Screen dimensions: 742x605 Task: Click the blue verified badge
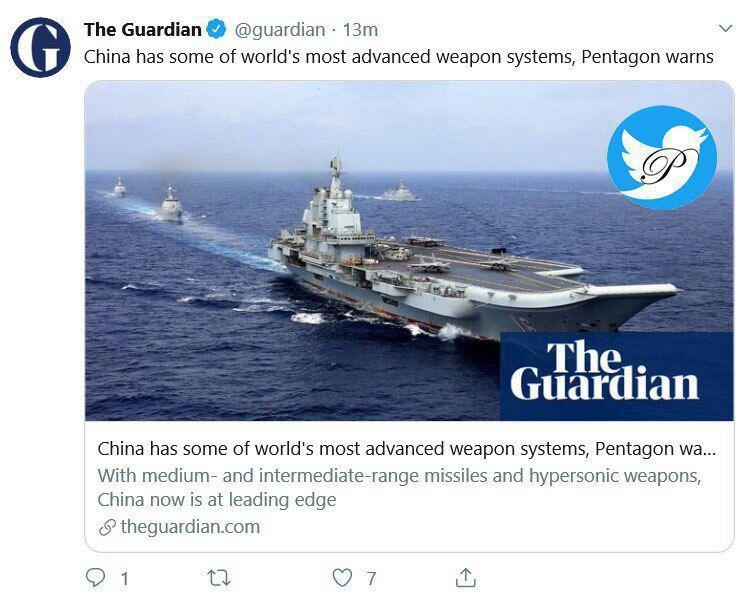(217, 29)
